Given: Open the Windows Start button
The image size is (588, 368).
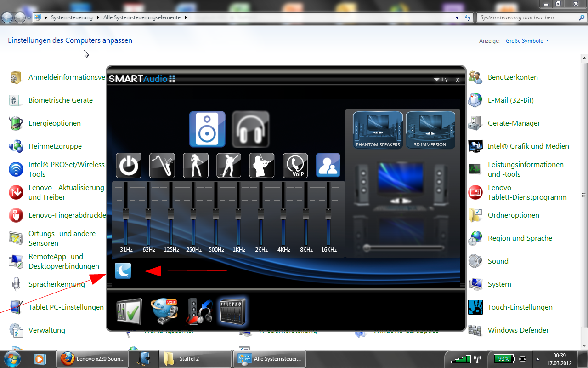Looking at the screenshot, I should click(12, 358).
